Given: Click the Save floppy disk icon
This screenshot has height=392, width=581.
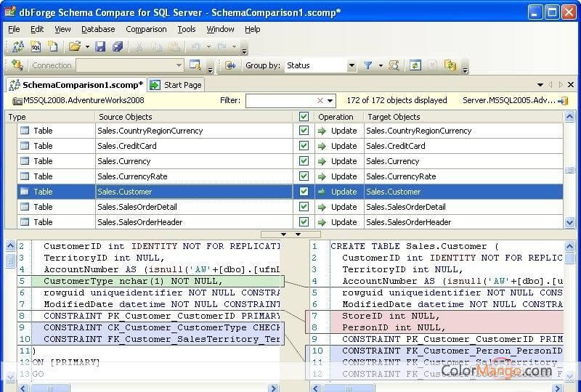Looking at the screenshot, I should click(x=100, y=46).
